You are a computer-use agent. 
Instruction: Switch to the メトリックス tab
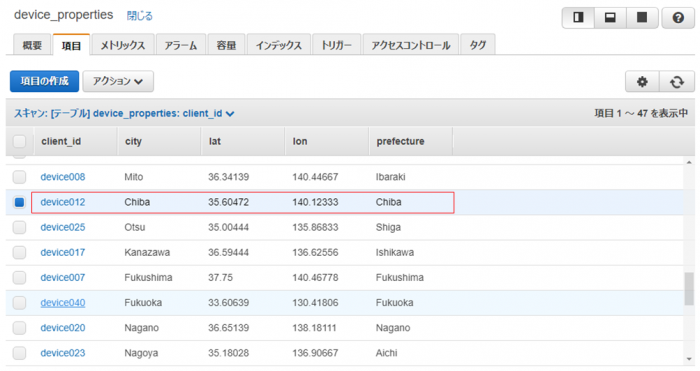point(123,45)
